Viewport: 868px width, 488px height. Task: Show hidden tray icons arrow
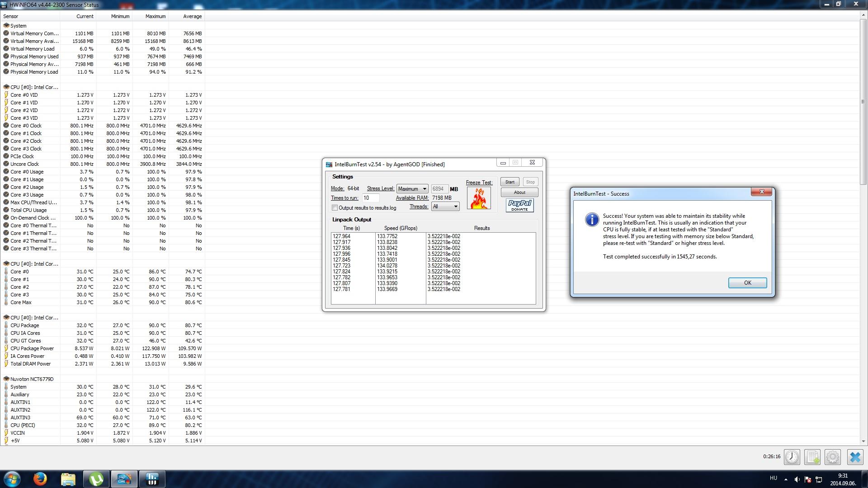[x=786, y=479]
